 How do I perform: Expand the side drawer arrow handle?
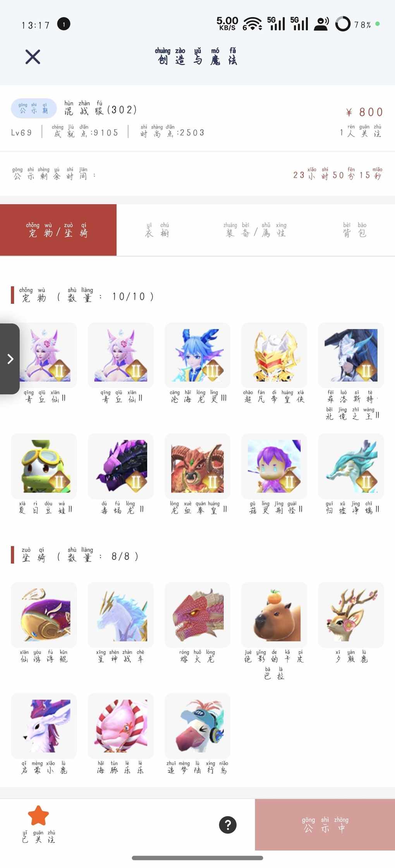(10, 359)
